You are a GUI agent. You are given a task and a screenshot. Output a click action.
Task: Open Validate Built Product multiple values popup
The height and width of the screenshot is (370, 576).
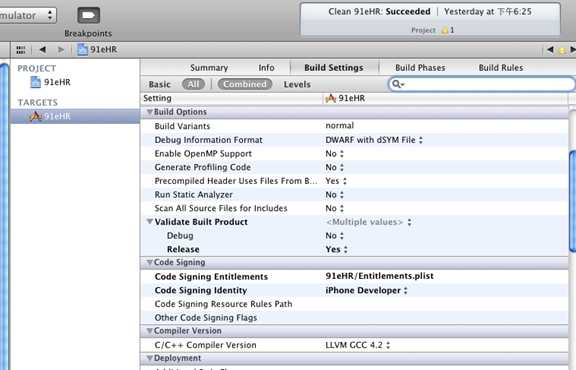click(368, 222)
